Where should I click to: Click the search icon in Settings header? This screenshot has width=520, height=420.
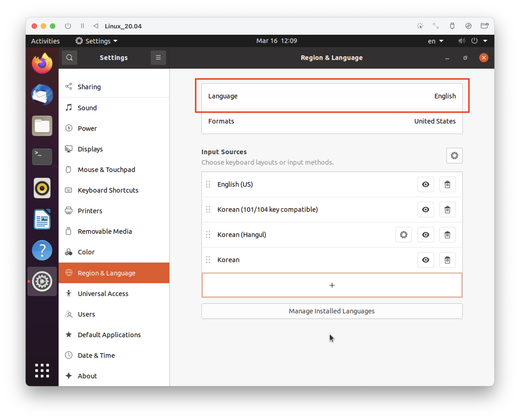pos(70,58)
